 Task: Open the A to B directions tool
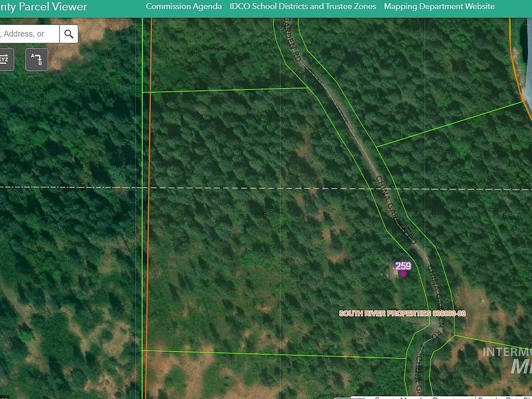37,59
